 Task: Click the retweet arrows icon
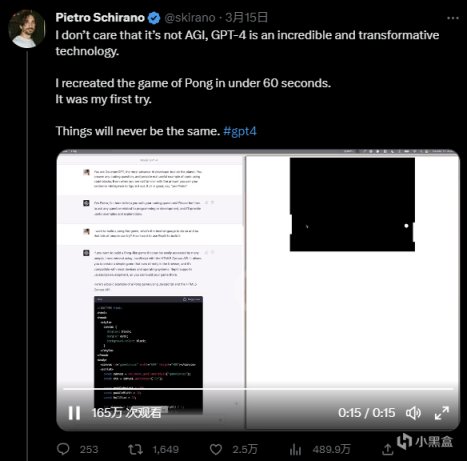pyautogui.click(x=135, y=449)
